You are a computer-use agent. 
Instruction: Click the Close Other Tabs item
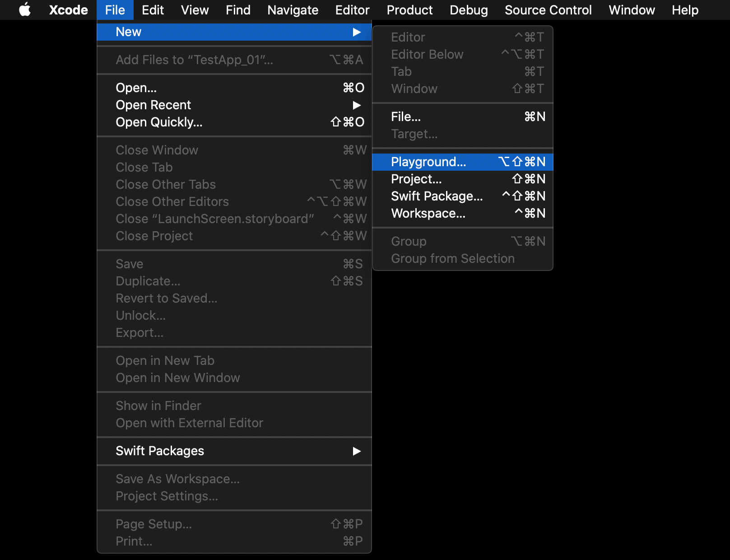pyautogui.click(x=234, y=184)
